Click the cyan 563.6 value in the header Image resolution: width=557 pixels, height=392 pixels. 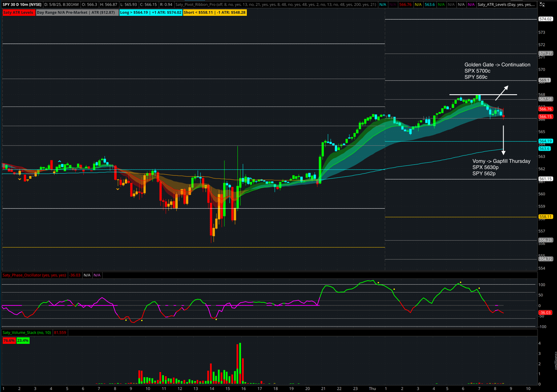(x=429, y=5)
